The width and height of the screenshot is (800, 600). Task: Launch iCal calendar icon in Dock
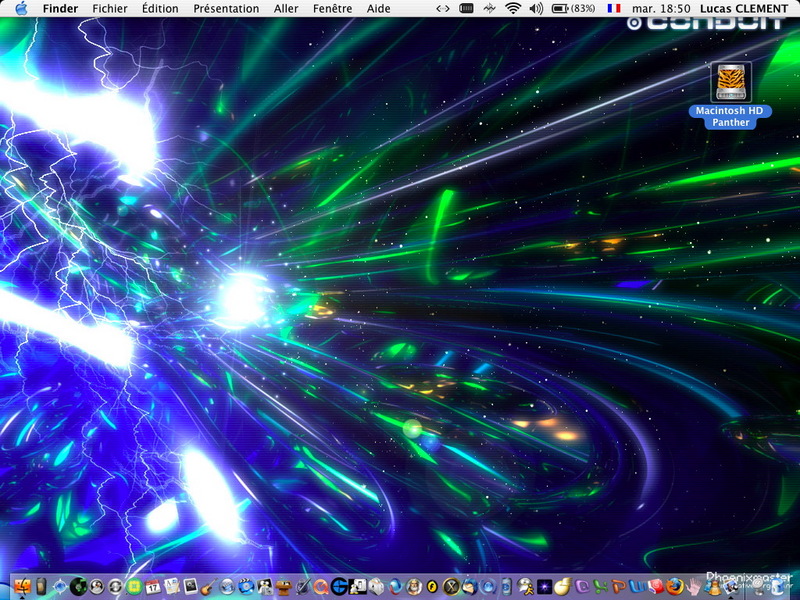click(153, 587)
